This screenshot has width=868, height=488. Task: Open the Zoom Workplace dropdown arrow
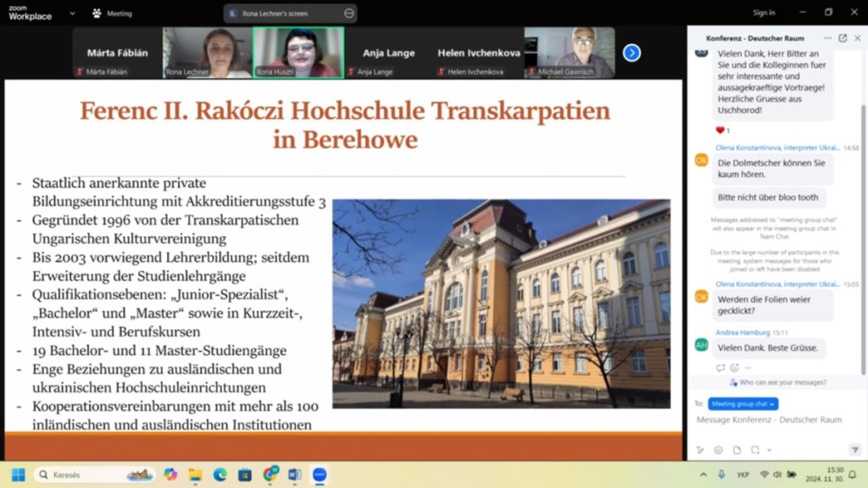72,14
